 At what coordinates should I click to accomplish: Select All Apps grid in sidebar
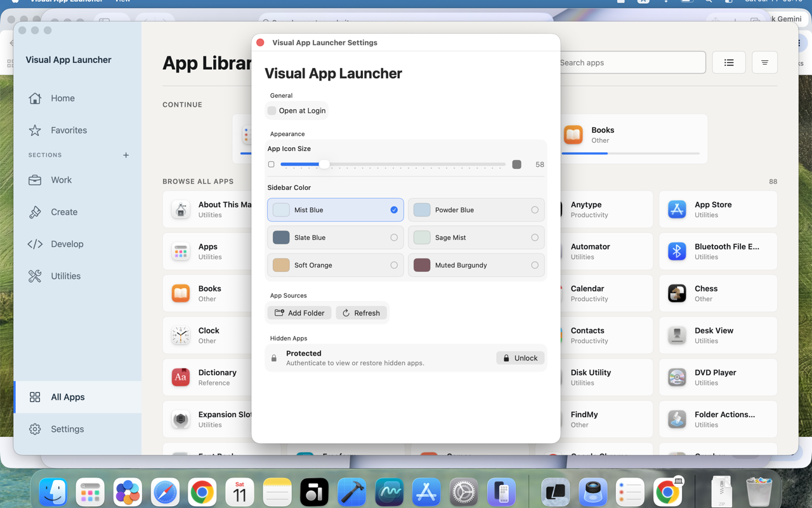pyautogui.click(x=77, y=397)
